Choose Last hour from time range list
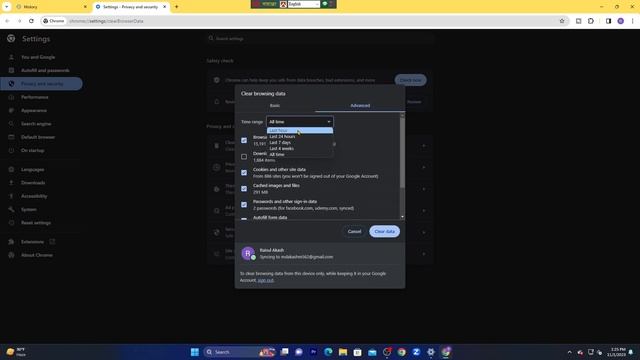Viewport: 640px width, 360px height. [x=300, y=131]
